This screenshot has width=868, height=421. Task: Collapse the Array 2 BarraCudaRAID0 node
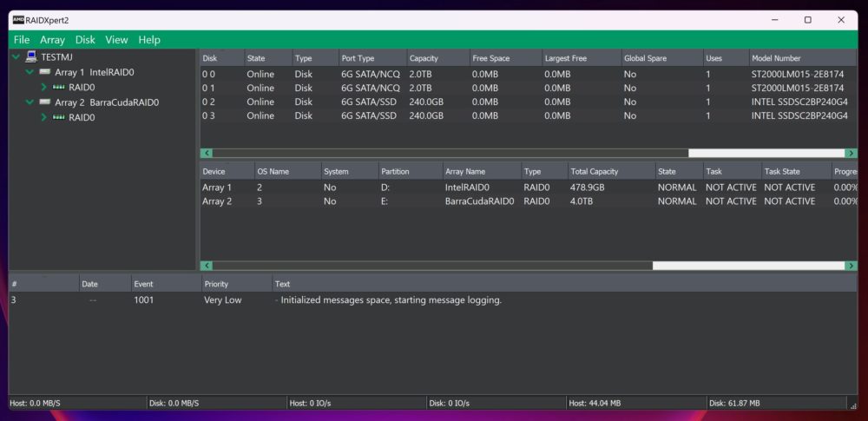click(x=30, y=102)
